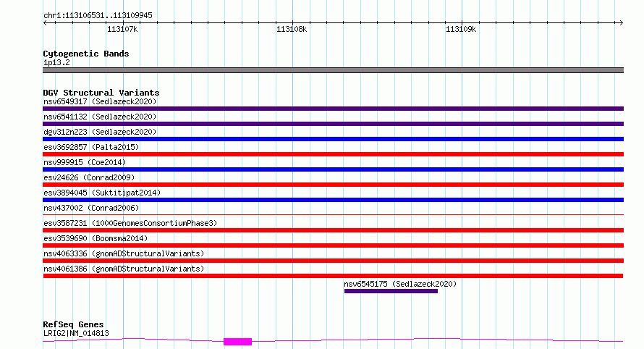Click the purple bar under nsv6541132
Viewport: 644px width, 349px height.
click(x=333, y=124)
